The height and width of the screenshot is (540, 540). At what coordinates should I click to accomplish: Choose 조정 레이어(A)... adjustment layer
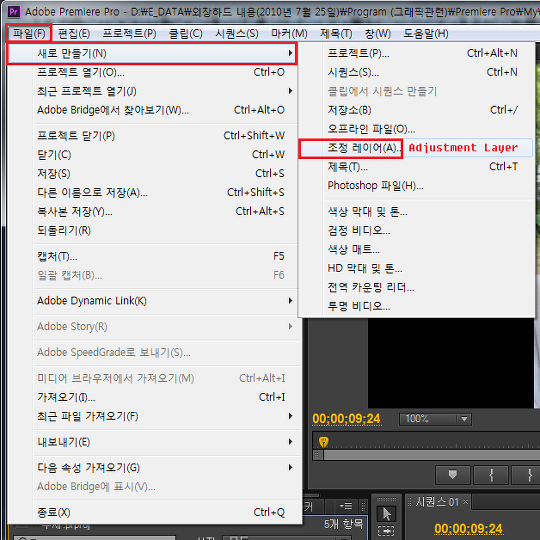click(416, 148)
